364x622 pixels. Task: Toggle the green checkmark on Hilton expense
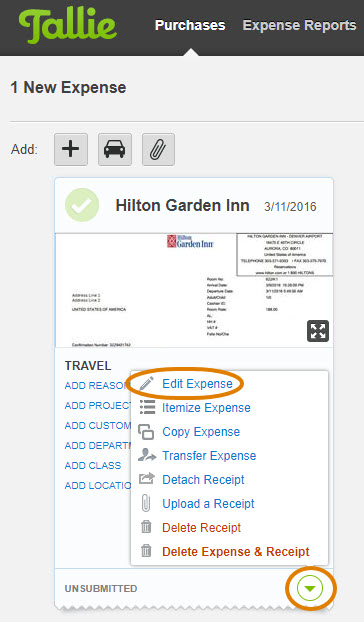[82, 205]
